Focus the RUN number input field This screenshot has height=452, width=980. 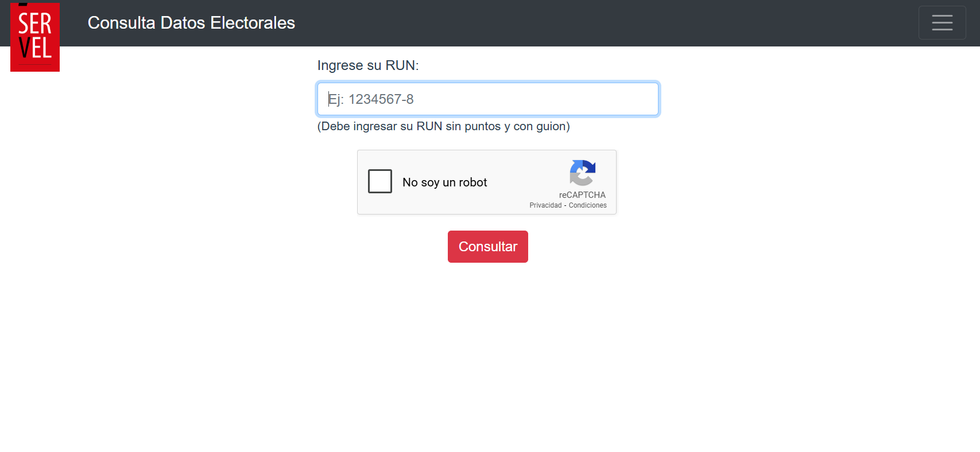pos(487,99)
